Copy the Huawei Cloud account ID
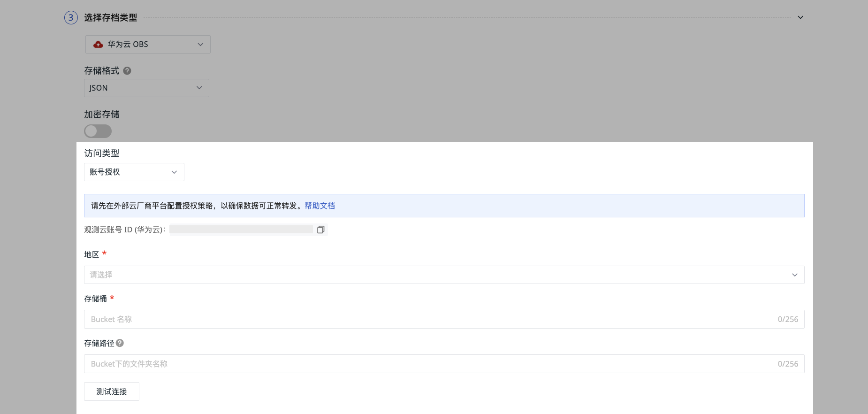The height and width of the screenshot is (414, 868). (x=321, y=230)
